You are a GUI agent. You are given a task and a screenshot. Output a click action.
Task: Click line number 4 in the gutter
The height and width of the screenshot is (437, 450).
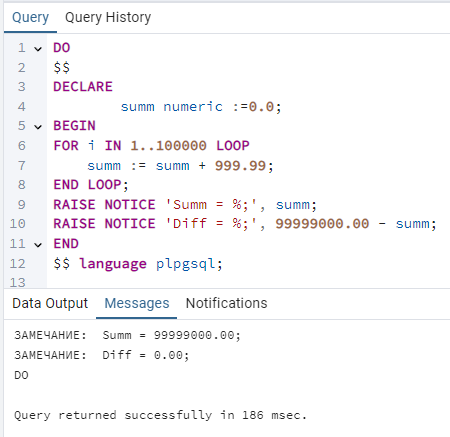pyautogui.click(x=21, y=107)
